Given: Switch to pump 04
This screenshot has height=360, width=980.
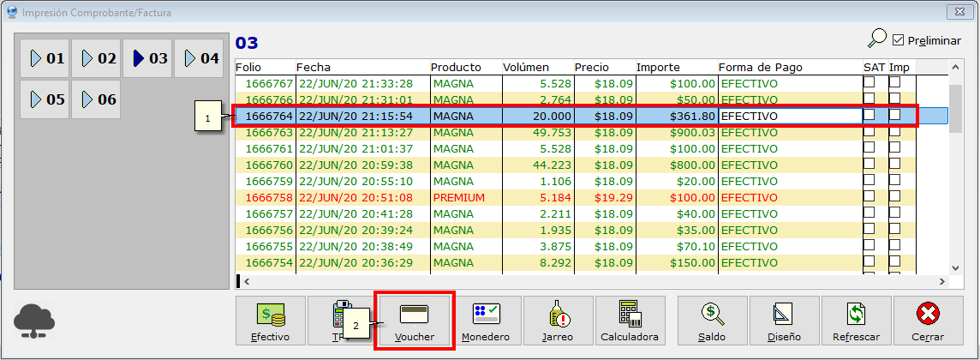Looking at the screenshot, I should pyautogui.click(x=199, y=58).
